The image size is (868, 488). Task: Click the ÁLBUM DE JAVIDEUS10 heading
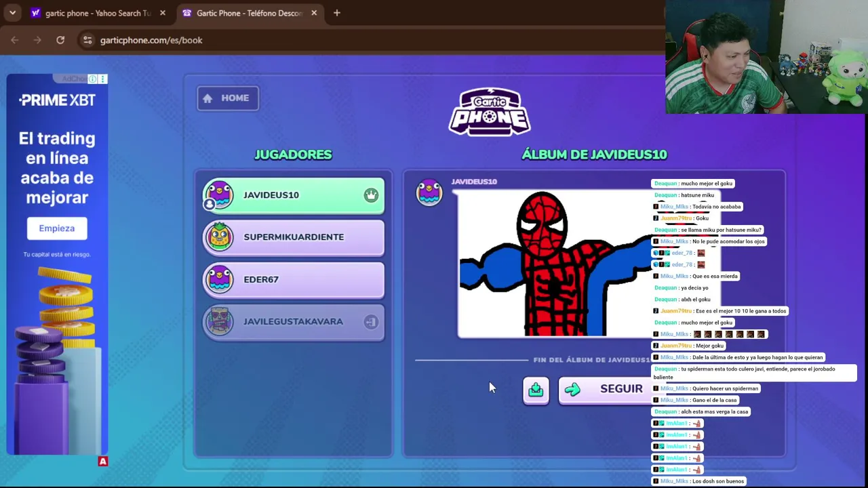[594, 155]
